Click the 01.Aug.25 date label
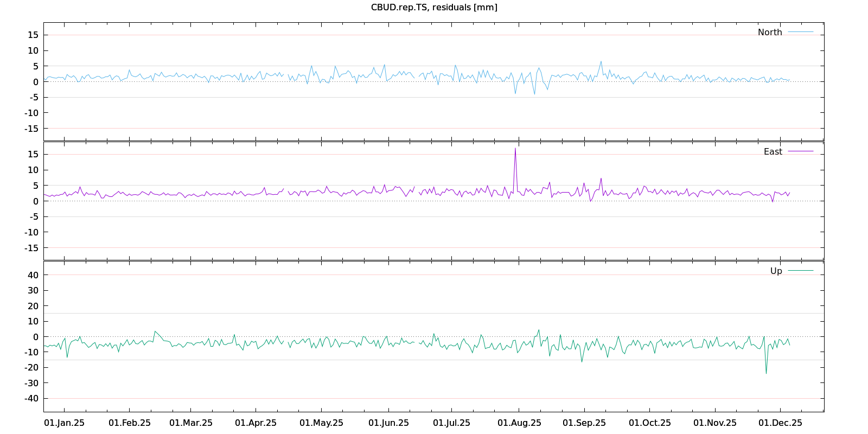The width and height of the screenshot is (868, 434). click(519, 423)
